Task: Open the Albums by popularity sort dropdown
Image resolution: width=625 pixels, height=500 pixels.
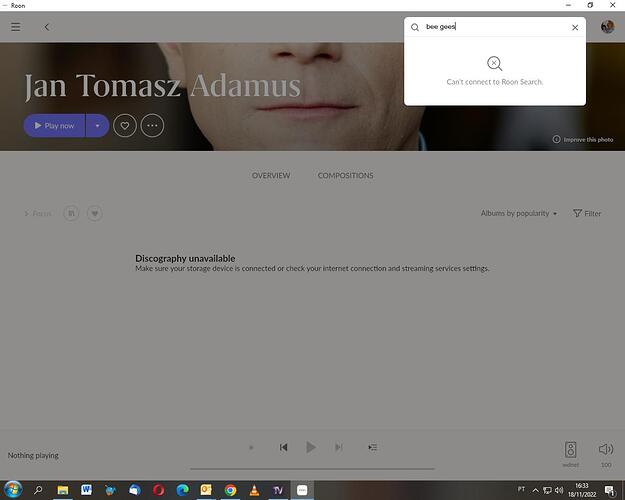Action: click(519, 213)
